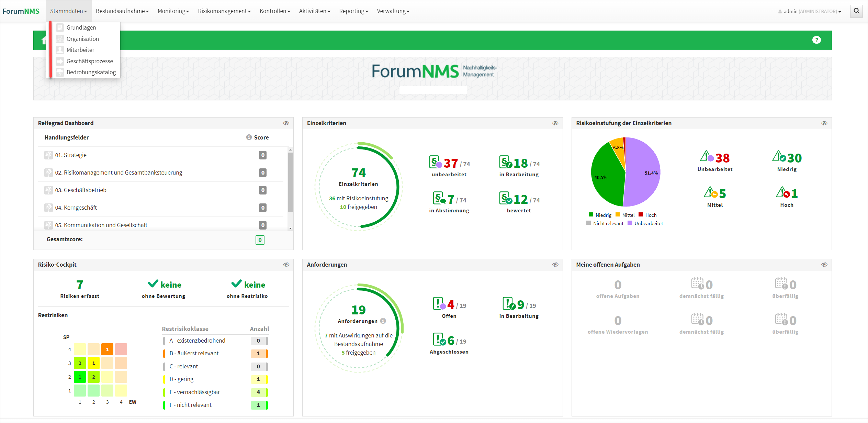The height and width of the screenshot is (423, 868).
Task: Click the ForumNMS logo link
Action: point(21,11)
